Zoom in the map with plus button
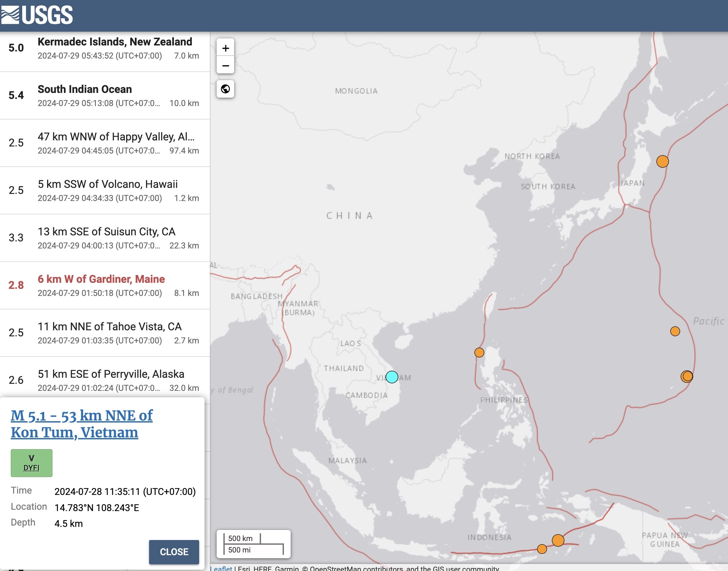This screenshot has height=571, width=728. 225,48
